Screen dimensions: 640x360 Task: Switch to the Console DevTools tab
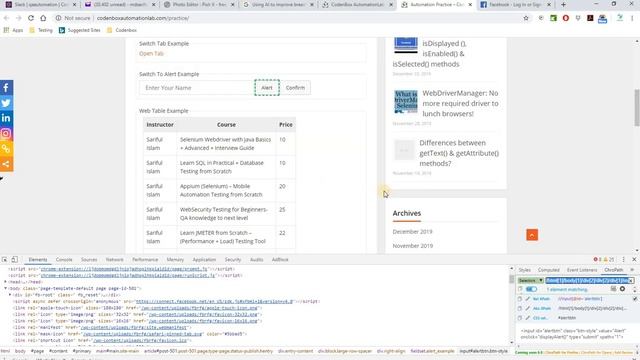coord(64,260)
